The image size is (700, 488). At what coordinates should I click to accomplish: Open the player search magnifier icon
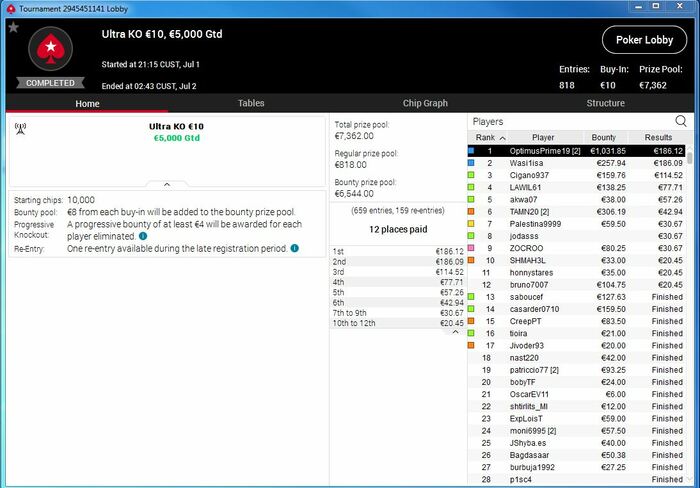(x=681, y=121)
